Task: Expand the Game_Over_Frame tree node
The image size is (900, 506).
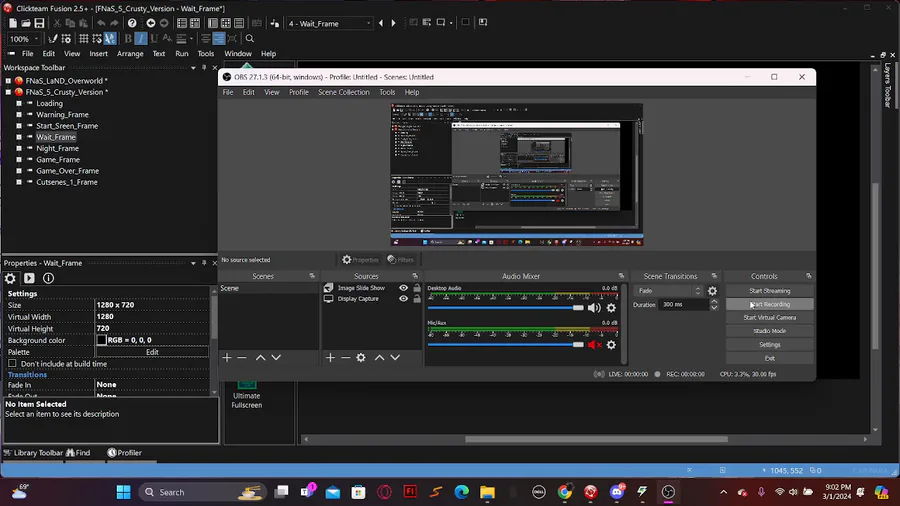Action: coord(19,170)
